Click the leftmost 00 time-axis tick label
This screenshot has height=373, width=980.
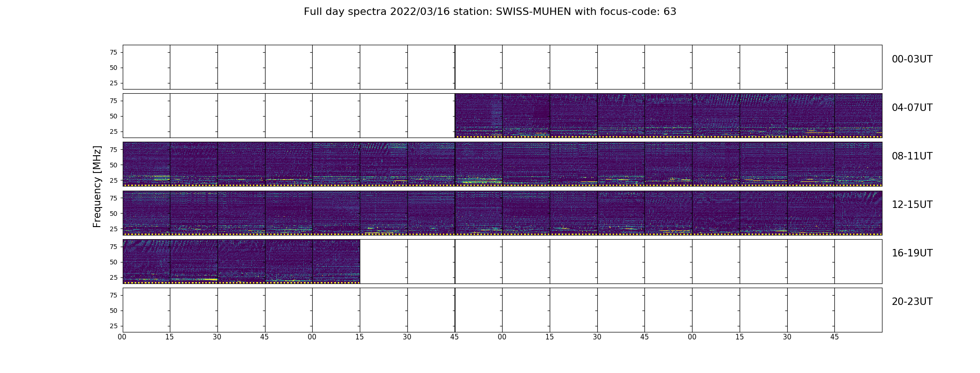122,337
